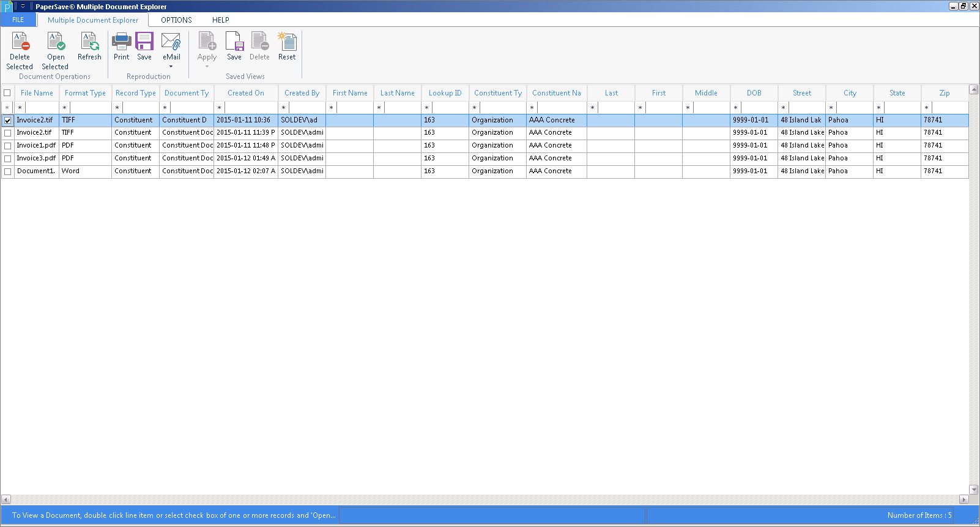Check the Invoice3.pdf row checkbox
This screenshot has width=980, height=527.
7,159
